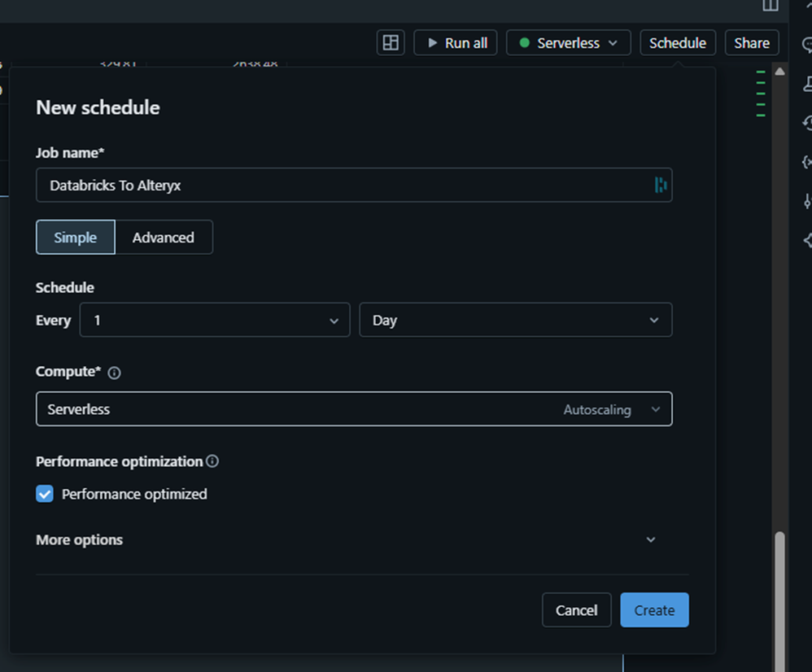Expand the More options section
The width and height of the screenshot is (812, 672).
(x=347, y=539)
